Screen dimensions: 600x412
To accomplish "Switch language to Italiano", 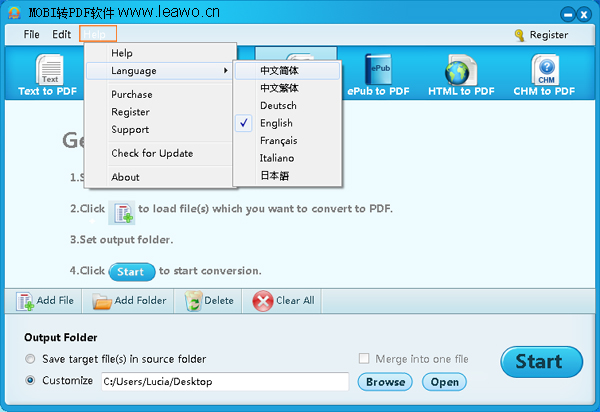I will point(277,158).
